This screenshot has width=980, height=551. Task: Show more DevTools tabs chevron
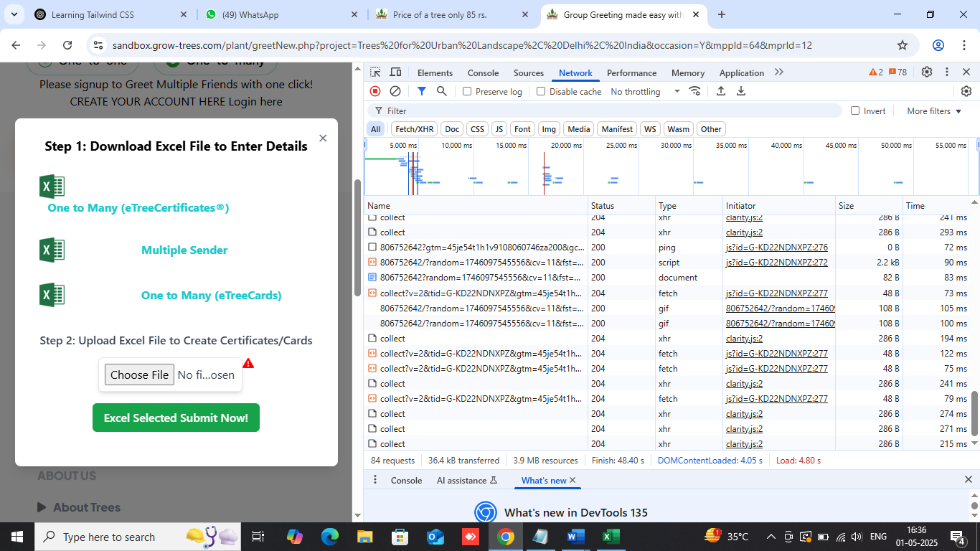(x=779, y=72)
